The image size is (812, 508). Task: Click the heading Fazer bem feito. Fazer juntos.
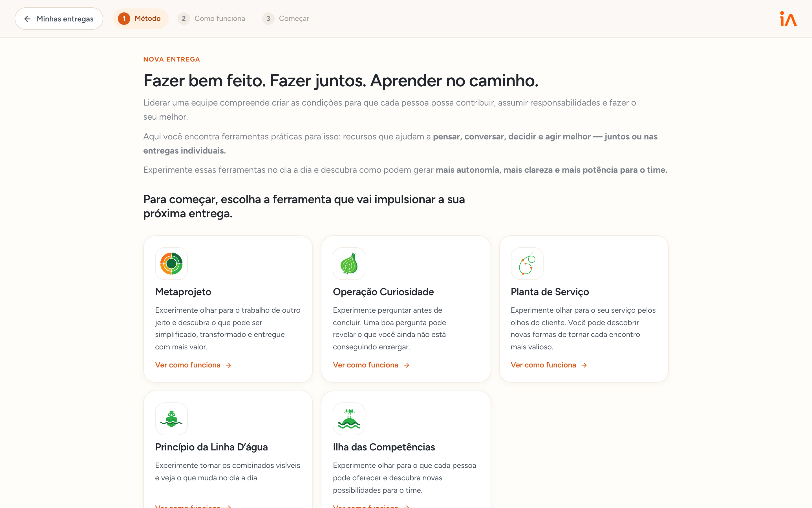pyautogui.click(x=341, y=81)
